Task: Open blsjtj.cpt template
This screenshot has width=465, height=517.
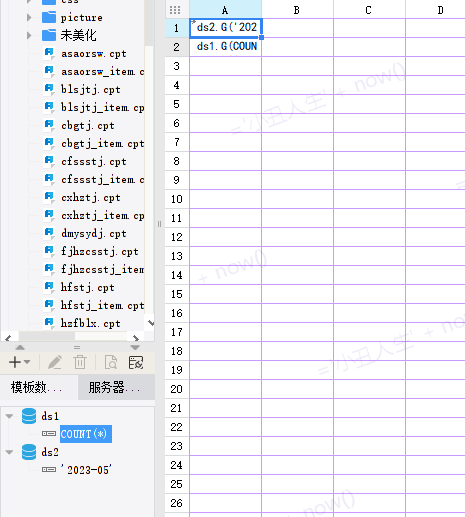Action: pos(91,89)
